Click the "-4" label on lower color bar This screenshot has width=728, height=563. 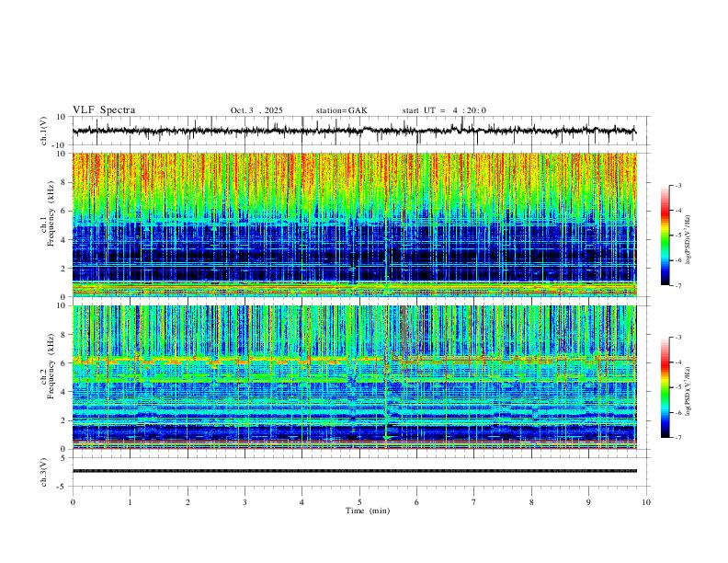677,362
